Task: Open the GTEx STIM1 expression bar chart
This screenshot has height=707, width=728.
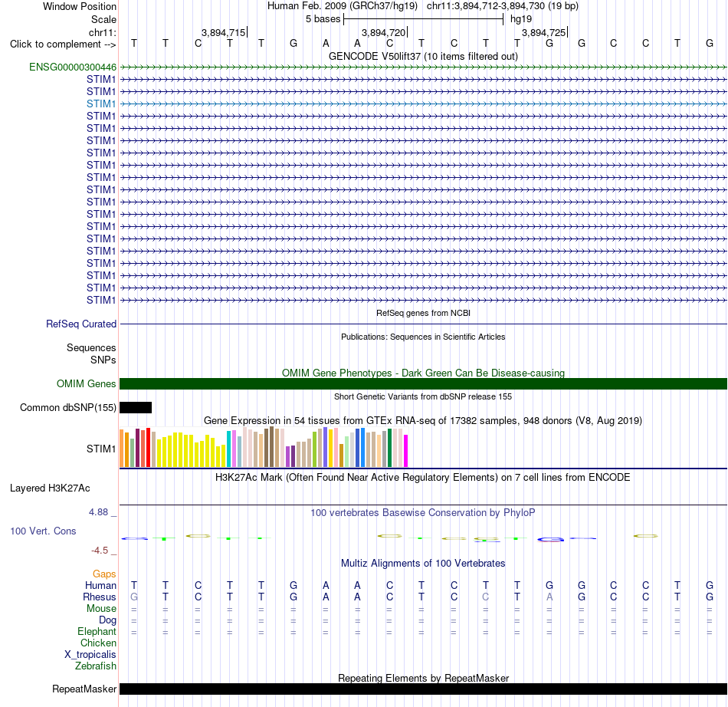Action: (x=264, y=447)
